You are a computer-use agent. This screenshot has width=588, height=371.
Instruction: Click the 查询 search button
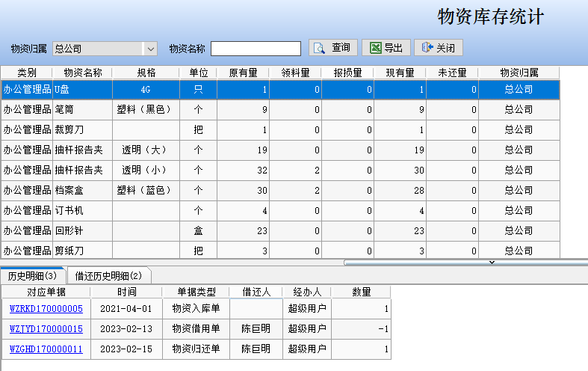coord(333,48)
